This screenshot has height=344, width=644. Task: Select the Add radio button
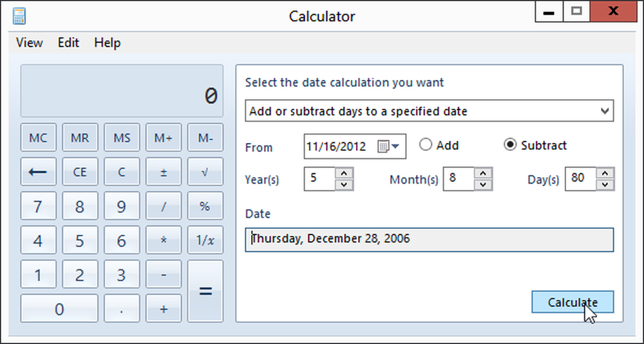[426, 145]
